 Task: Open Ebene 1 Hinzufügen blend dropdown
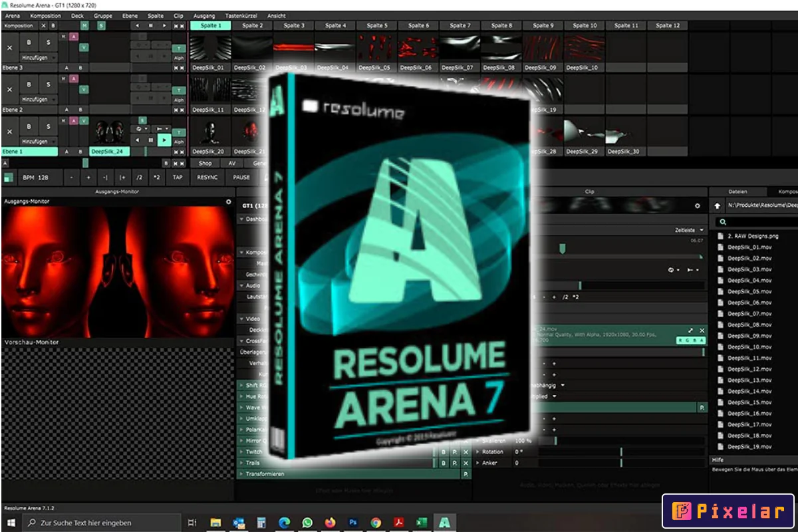tap(39, 142)
